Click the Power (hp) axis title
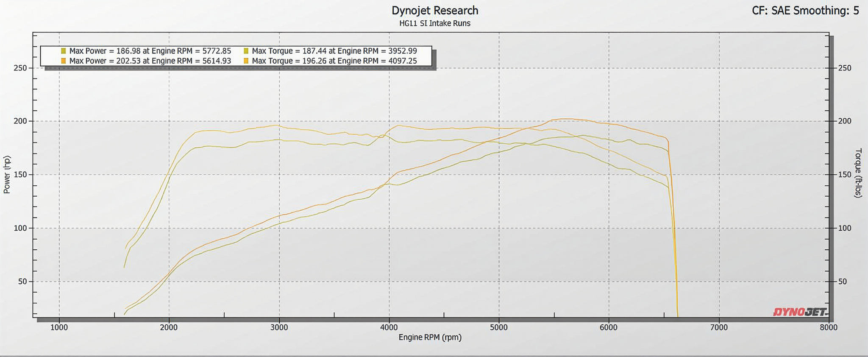The height and width of the screenshot is (357, 868). [7, 175]
